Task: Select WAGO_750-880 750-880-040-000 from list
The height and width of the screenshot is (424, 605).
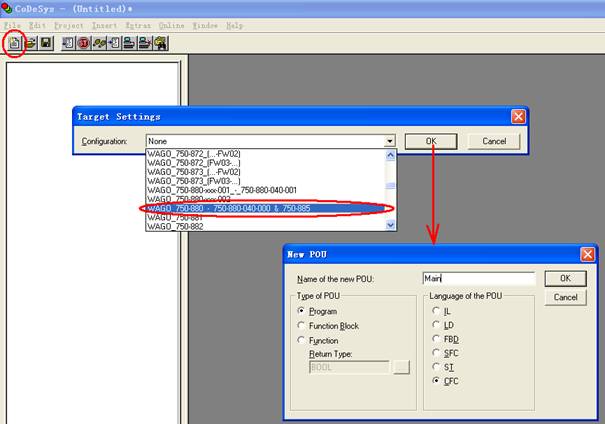Action: pos(265,208)
